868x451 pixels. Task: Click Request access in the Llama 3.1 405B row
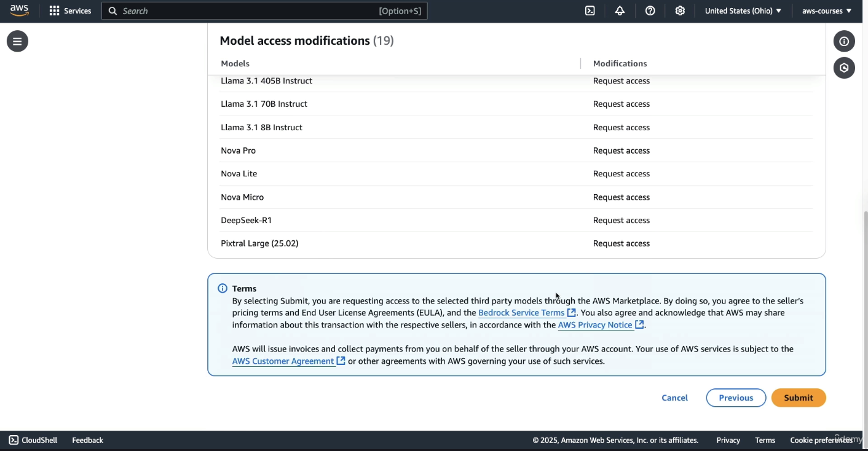click(x=621, y=81)
